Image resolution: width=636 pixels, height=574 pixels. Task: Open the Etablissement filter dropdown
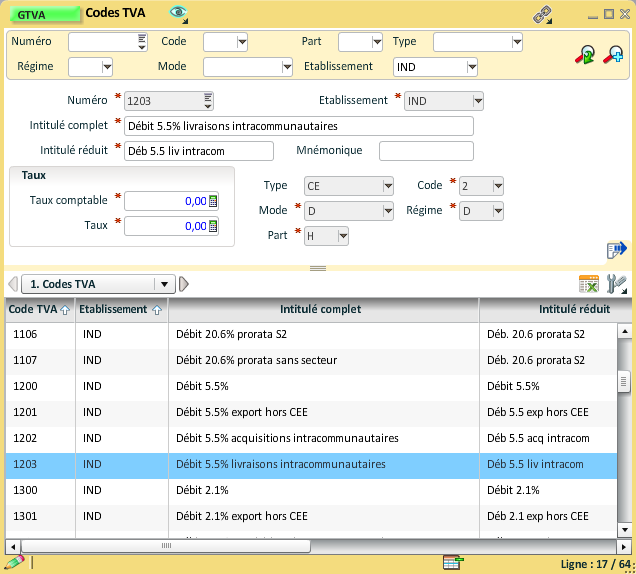(x=470, y=67)
